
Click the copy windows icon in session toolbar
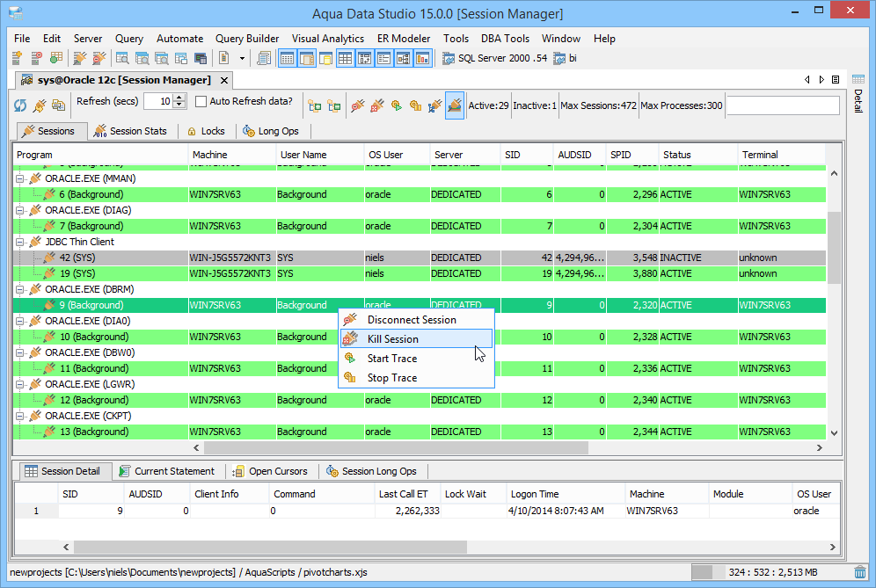(58, 105)
